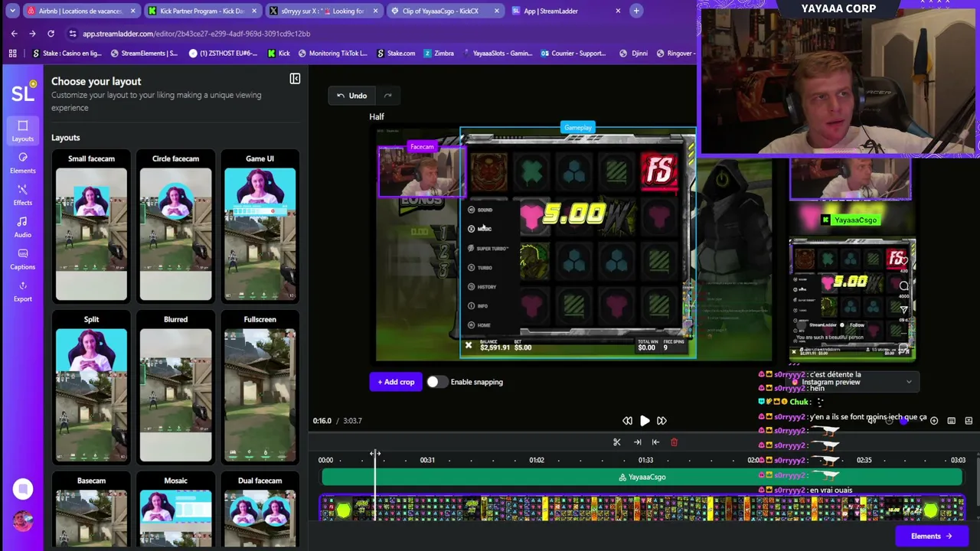Click the Elements next-step button
980x551 pixels.
(931, 536)
